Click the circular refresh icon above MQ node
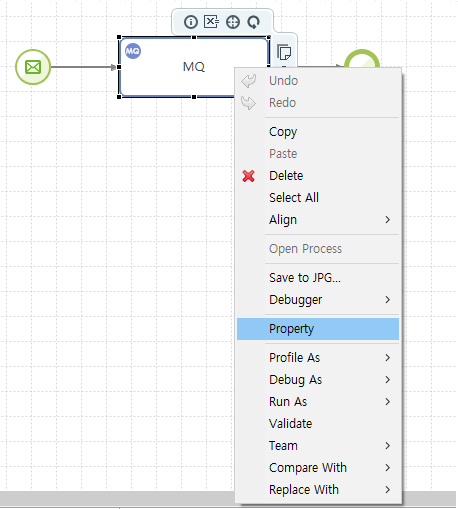Screen dimensions: 458x509 253,22
